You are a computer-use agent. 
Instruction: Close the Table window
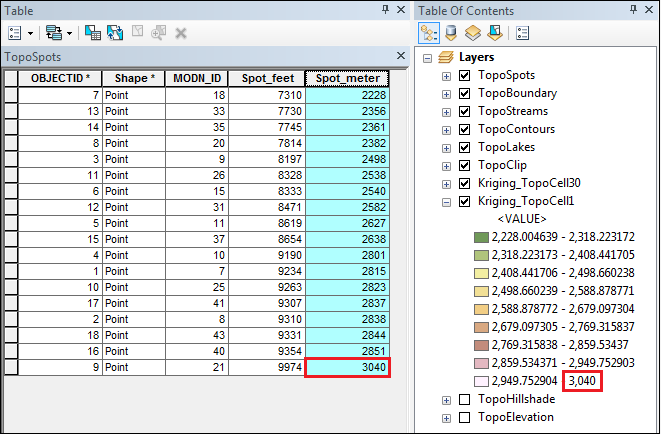pos(401,10)
